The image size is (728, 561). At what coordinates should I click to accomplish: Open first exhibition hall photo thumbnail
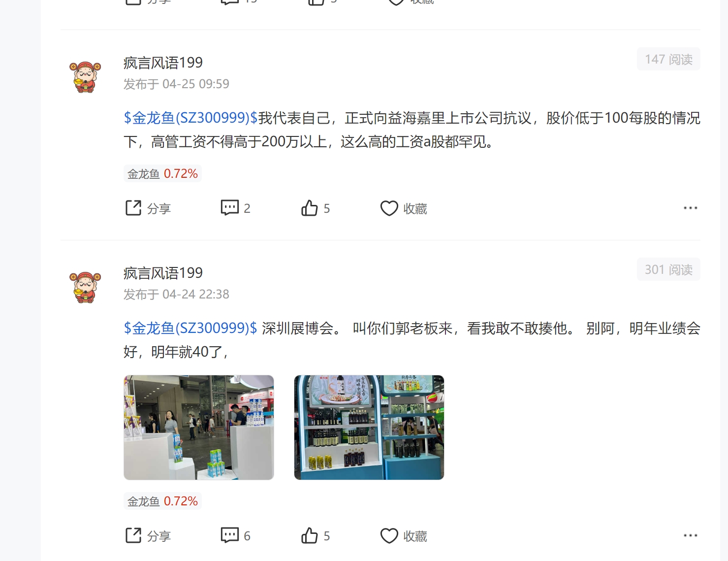click(199, 428)
